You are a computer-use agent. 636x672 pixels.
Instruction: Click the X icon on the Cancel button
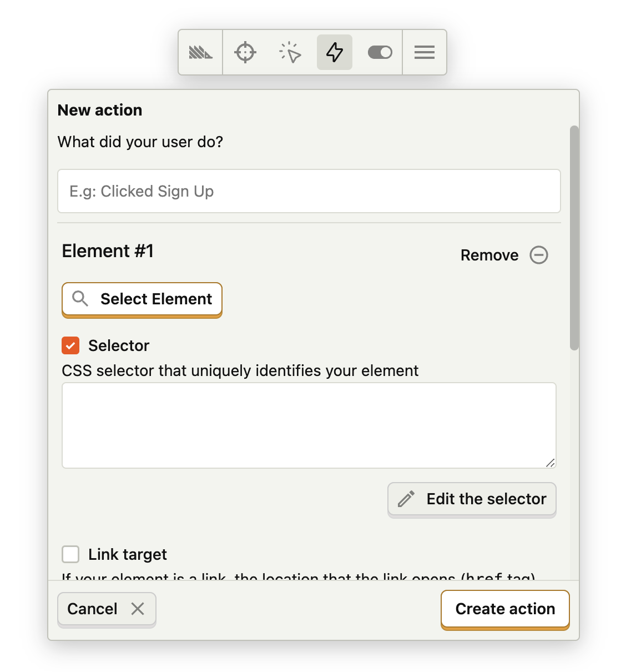[138, 609]
